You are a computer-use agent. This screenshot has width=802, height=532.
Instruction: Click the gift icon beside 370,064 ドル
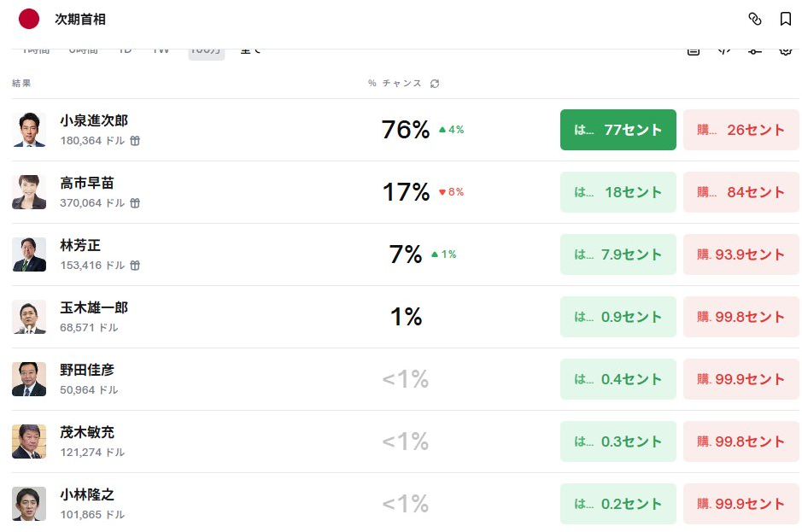pos(135,203)
